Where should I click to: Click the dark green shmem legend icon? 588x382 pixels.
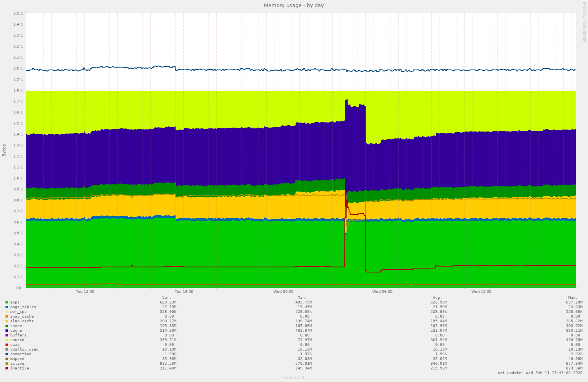tap(6, 325)
